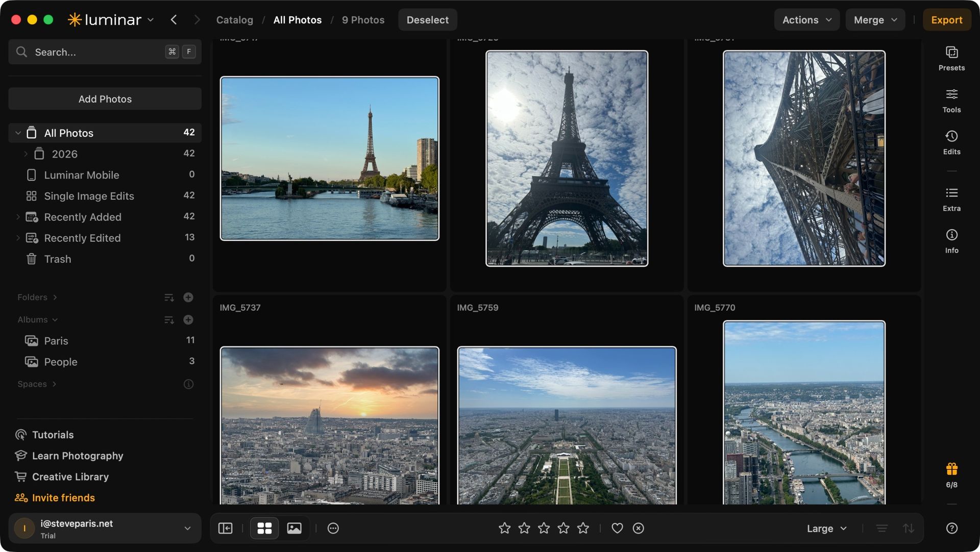Screen dimensions: 980x552
Task: Navigate back with the left arrow
Action: pyautogui.click(x=174, y=20)
